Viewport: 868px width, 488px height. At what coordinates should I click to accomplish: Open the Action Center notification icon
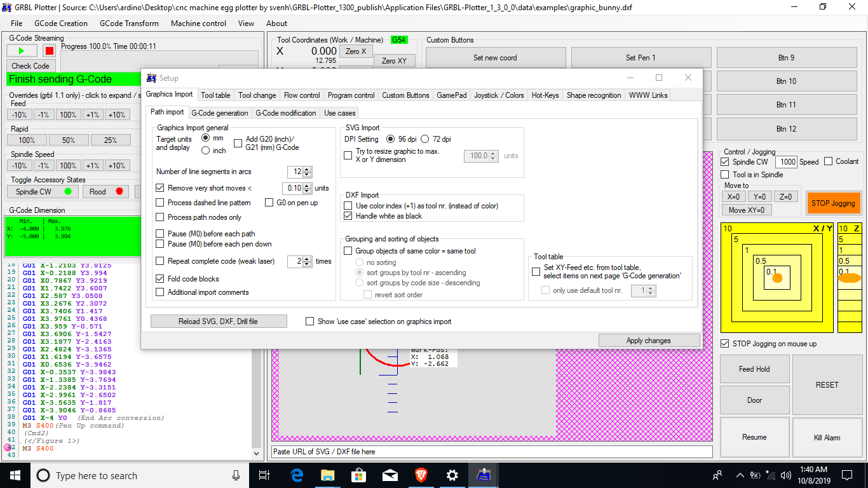847,475
